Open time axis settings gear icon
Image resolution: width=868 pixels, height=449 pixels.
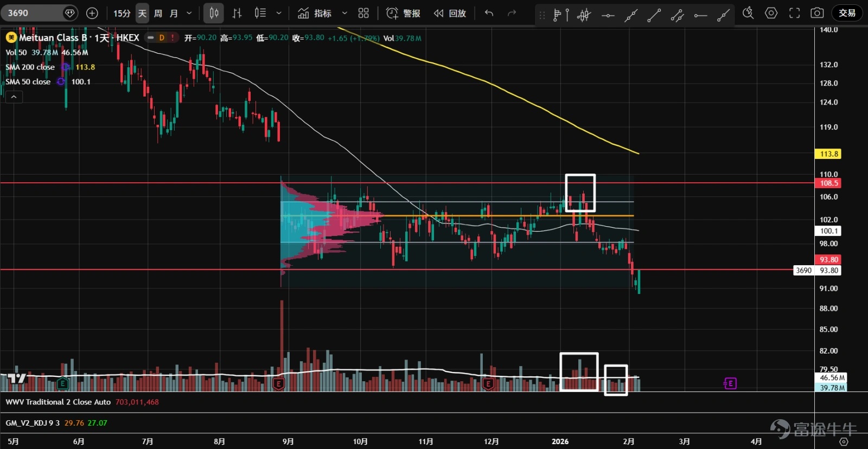(x=844, y=441)
